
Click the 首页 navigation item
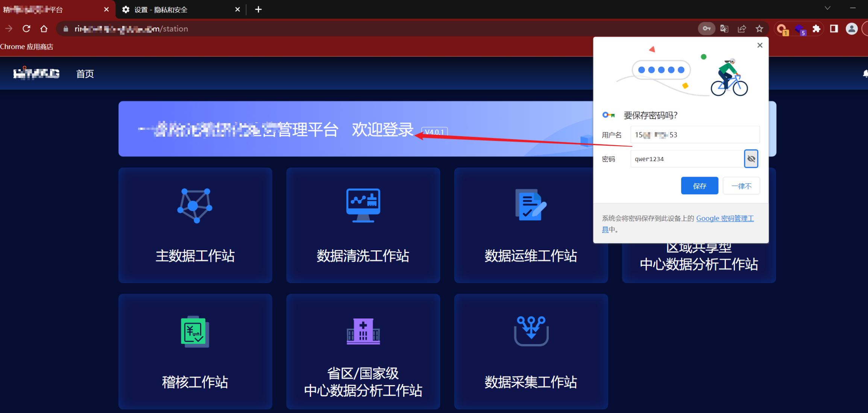coord(85,74)
